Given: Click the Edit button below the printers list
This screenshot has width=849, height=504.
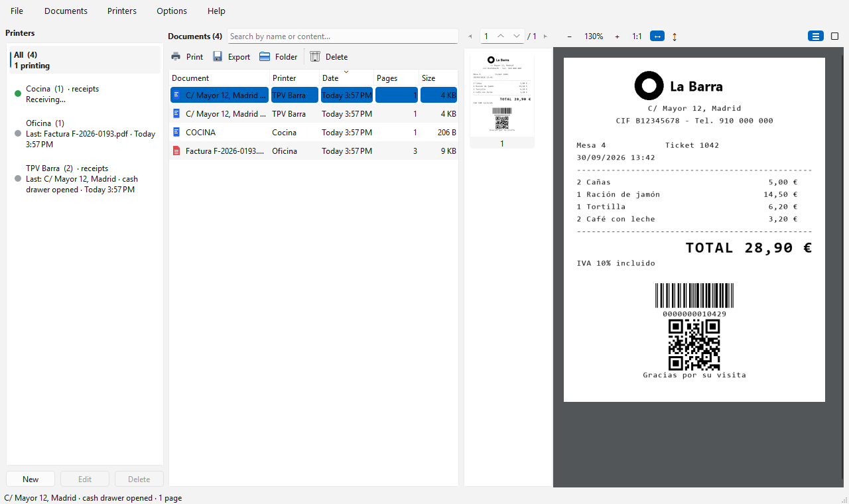Looking at the screenshot, I should [x=85, y=479].
